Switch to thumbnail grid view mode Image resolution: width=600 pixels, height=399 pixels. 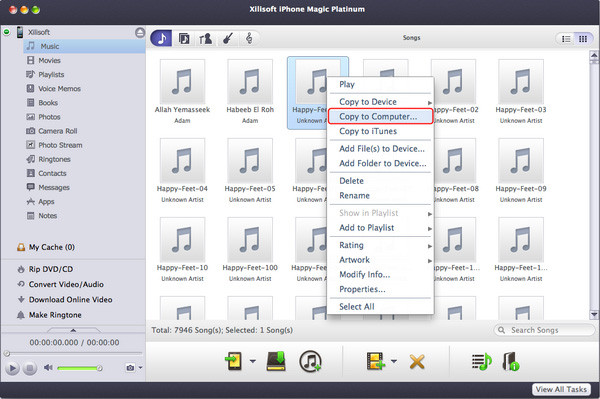(x=583, y=39)
